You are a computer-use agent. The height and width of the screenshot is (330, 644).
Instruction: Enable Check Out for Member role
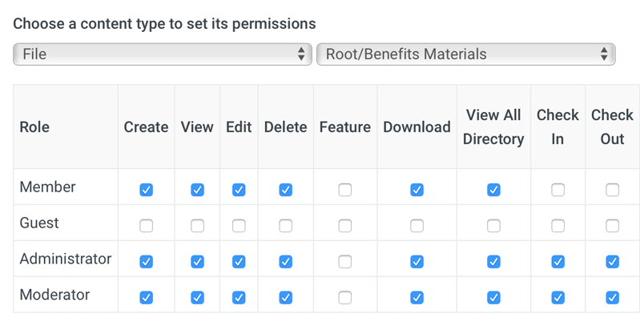pyautogui.click(x=612, y=190)
